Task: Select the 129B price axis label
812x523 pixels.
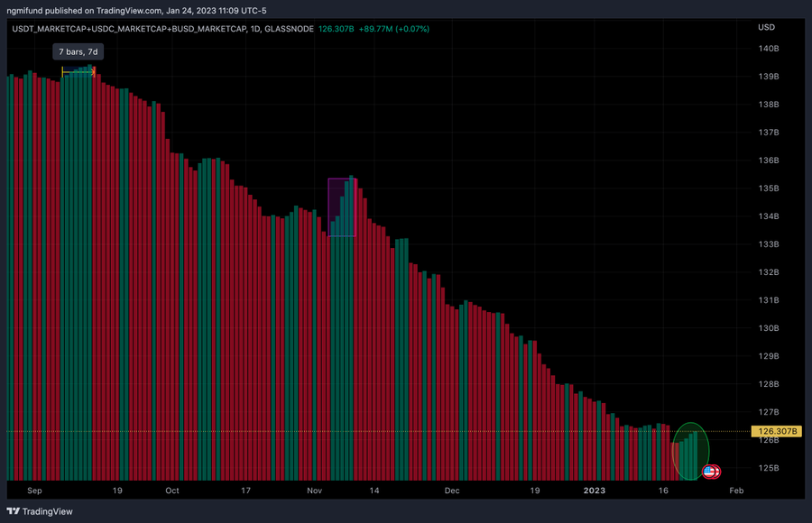Action: [x=769, y=356]
